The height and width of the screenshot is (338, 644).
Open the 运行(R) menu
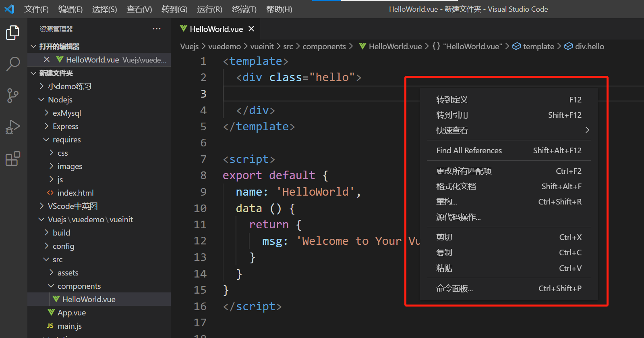[x=209, y=9]
